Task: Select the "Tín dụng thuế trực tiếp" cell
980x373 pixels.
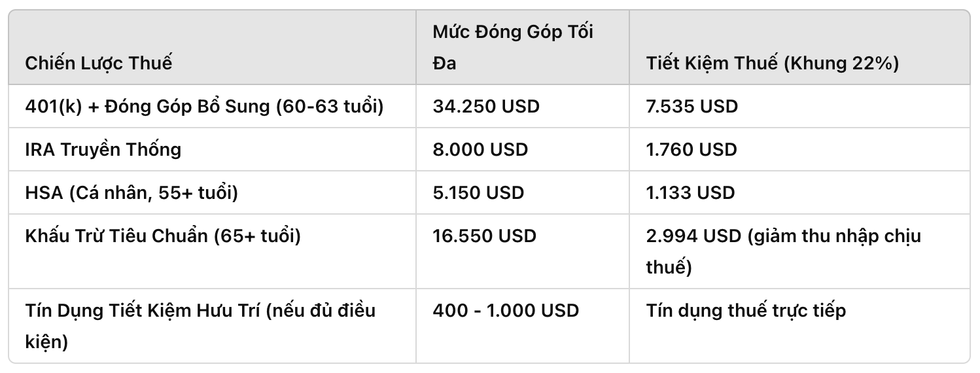Action: pyautogui.click(x=746, y=310)
